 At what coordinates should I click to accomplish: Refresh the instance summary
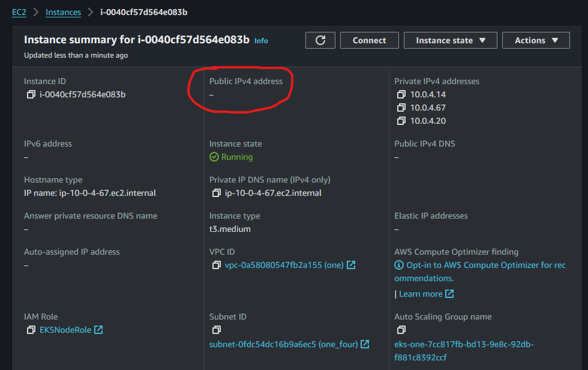coord(320,40)
